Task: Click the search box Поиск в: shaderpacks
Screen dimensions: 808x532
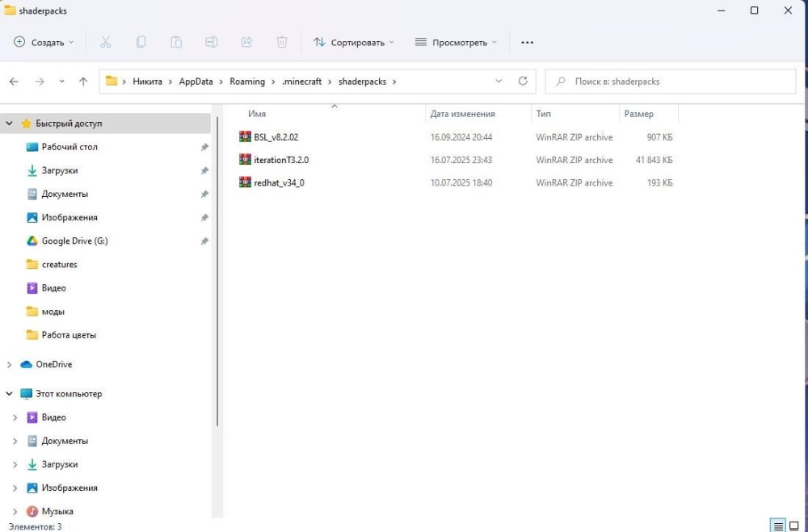Action: (x=671, y=82)
